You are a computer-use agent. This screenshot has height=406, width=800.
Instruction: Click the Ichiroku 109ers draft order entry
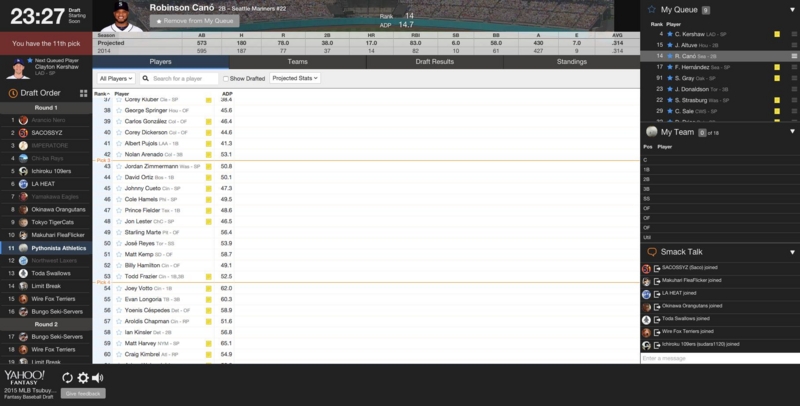coord(46,171)
